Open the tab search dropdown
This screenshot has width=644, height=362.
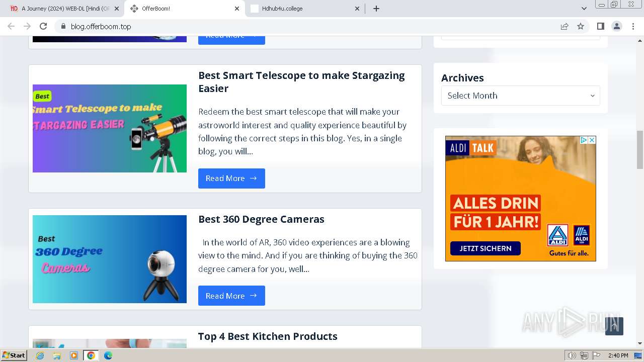pyautogui.click(x=584, y=9)
